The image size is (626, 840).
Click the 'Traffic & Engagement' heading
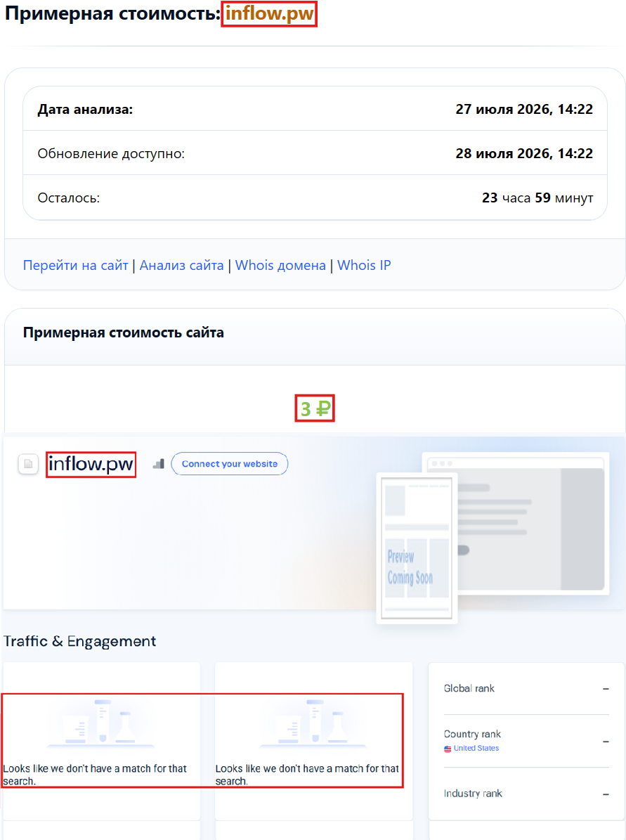pos(80,641)
